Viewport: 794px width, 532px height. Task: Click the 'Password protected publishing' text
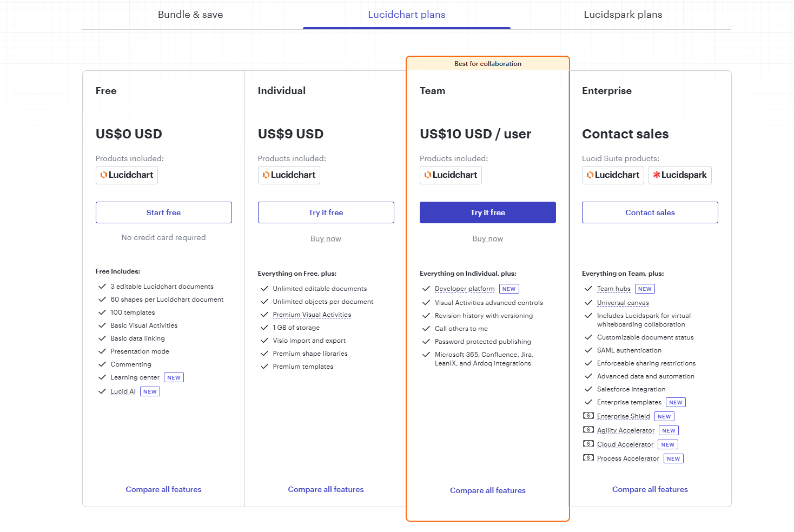point(483,342)
